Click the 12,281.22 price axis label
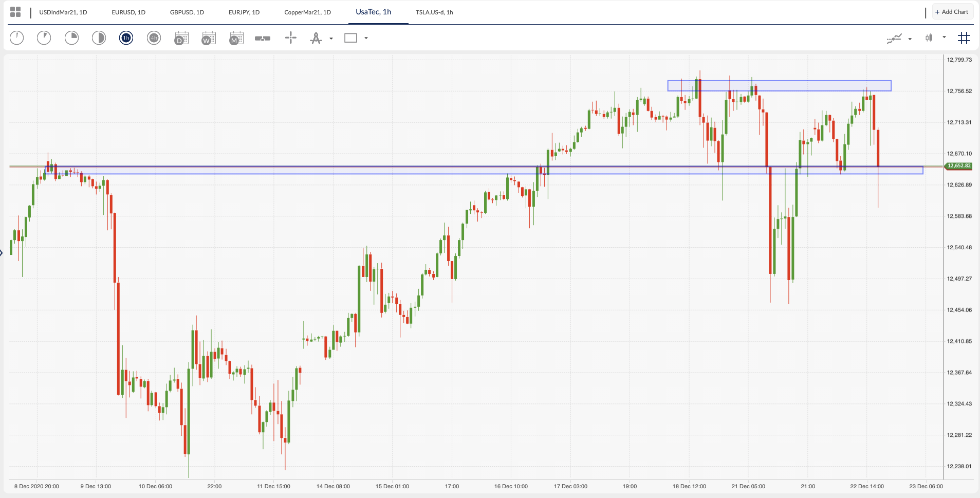Screen dimensions: 980x498 (x=959, y=435)
